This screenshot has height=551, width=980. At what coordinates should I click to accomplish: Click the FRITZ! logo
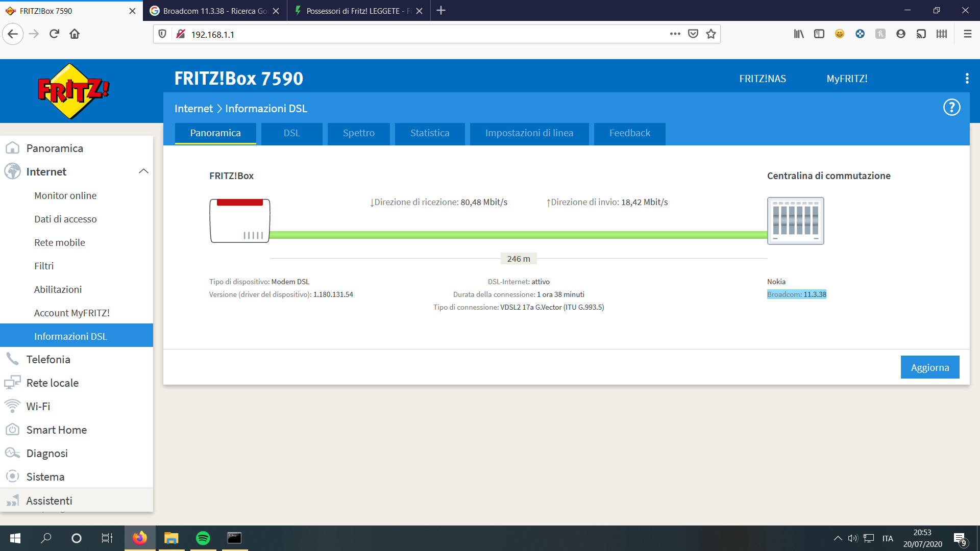tap(73, 91)
